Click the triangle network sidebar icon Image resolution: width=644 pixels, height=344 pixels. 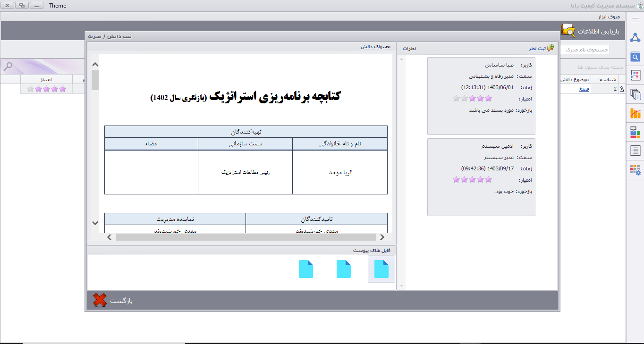point(635,38)
